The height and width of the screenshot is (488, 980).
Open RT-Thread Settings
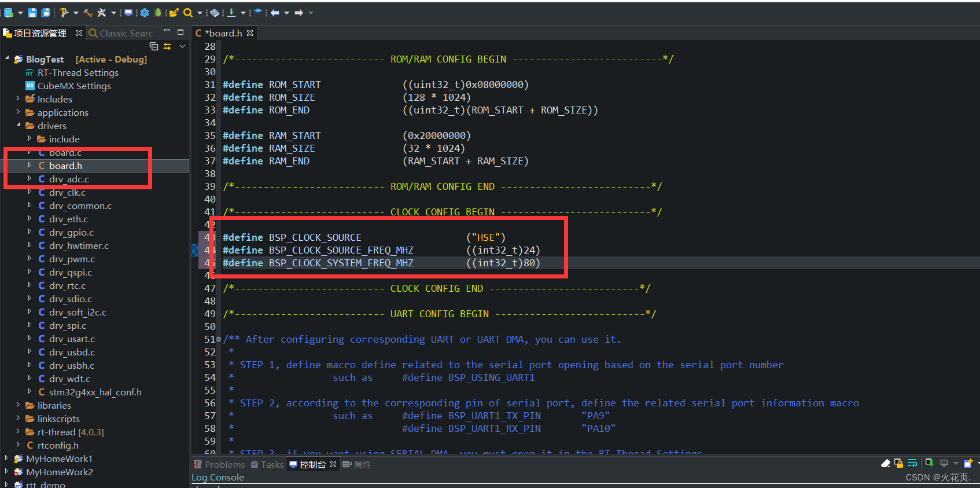tap(78, 72)
